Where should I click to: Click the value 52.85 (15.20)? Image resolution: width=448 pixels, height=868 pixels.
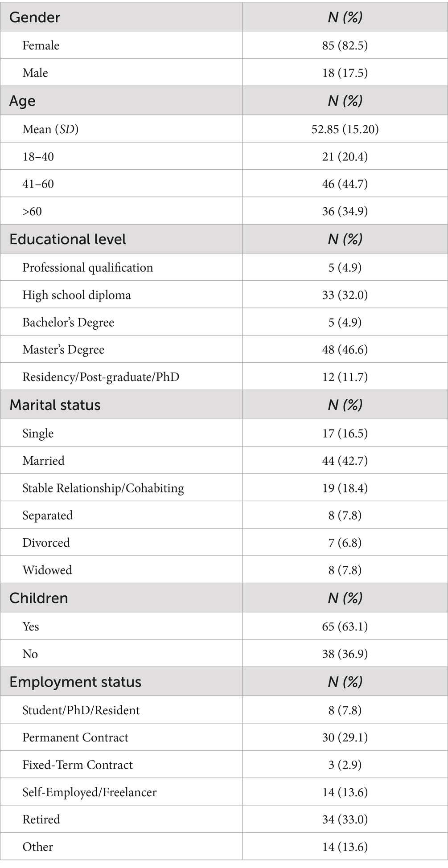point(345,129)
